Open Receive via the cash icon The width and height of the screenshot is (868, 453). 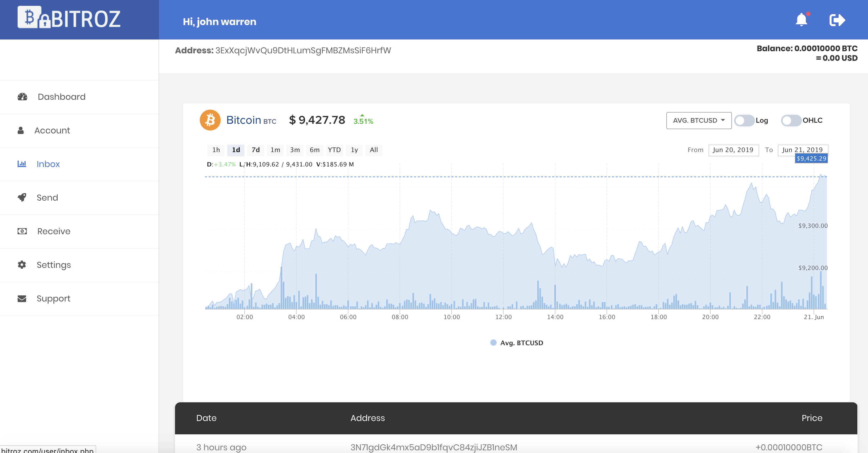tap(22, 231)
